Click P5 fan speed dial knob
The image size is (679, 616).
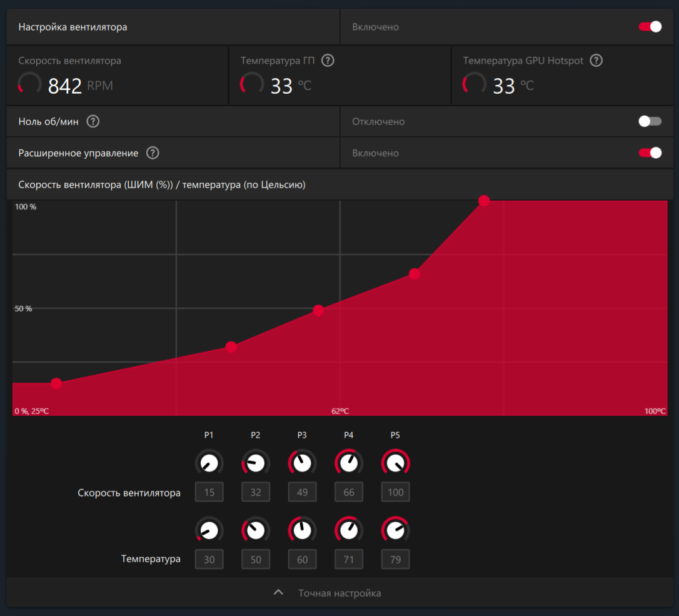[x=395, y=463]
